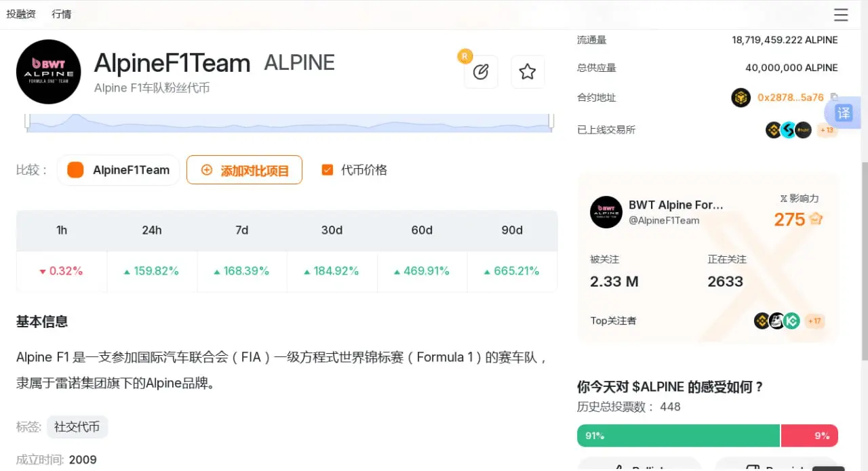This screenshot has height=471, width=868.
Task: Click the BWT Alpine Twitter avatar
Action: [606, 212]
